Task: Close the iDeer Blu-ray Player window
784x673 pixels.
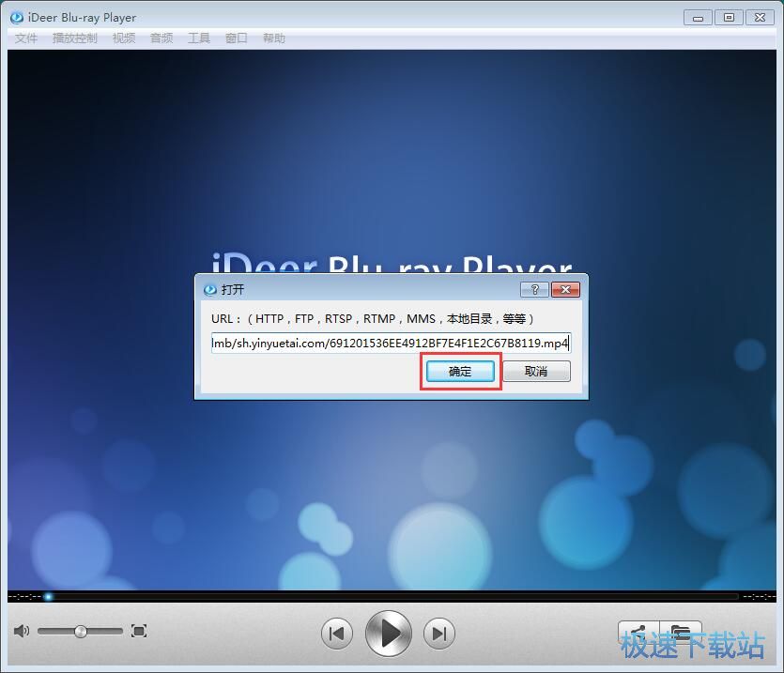Action: (x=760, y=18)
